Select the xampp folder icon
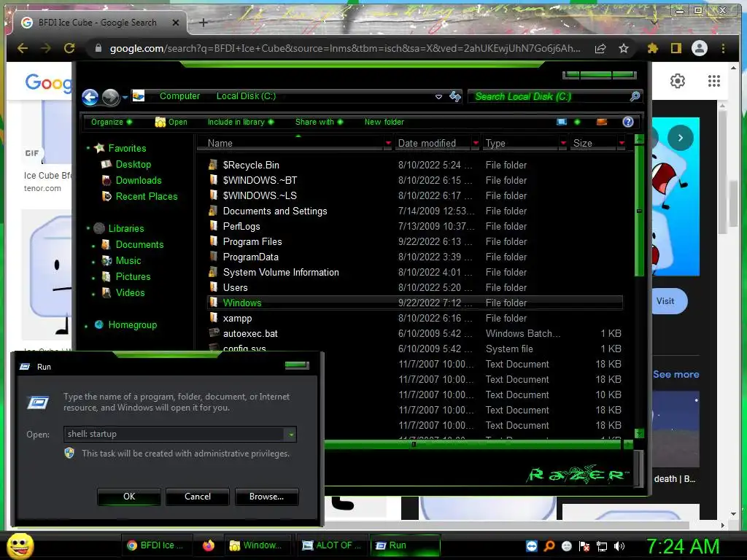This screenshot has height=560, width=747. (x=213, y=318)
